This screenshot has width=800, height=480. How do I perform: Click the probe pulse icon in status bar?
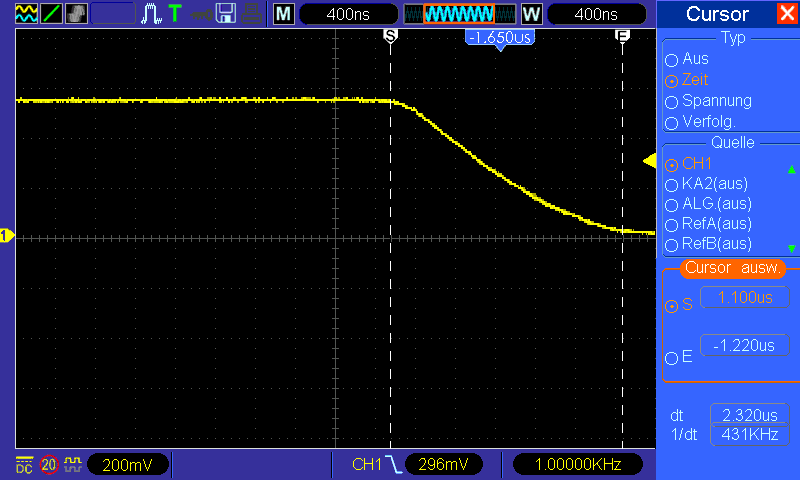pyautogui.click(x=73, y=465)
